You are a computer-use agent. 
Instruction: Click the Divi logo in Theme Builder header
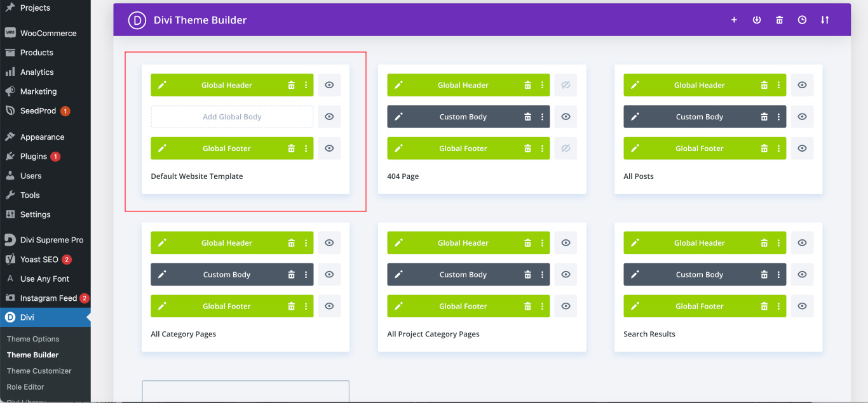(x=137, y=20)
